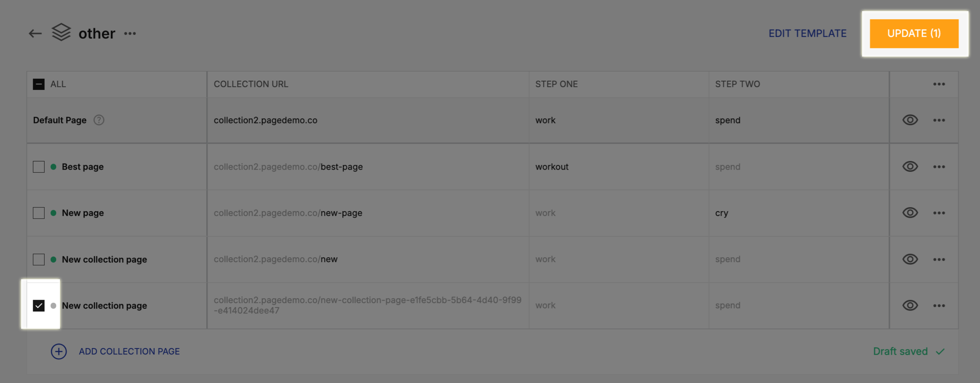Click the eye icon for Best page
980x383 pixels.
[910, 166]
